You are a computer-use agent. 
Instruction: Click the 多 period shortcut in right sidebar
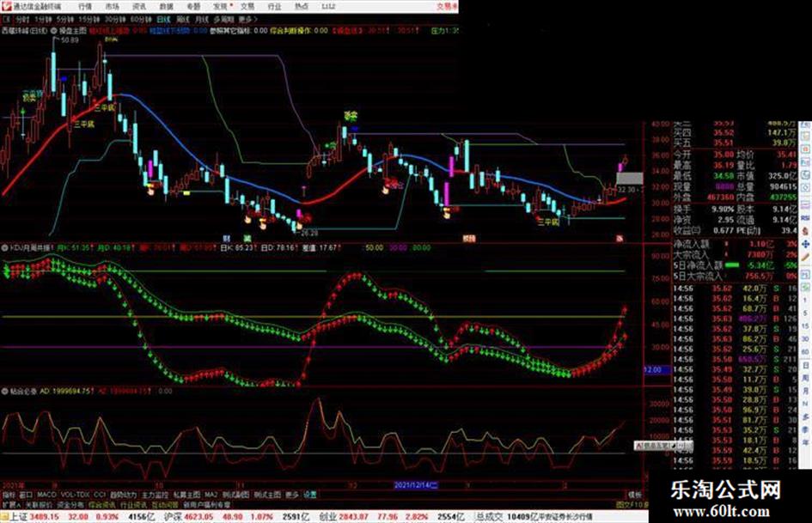point(805,417)
